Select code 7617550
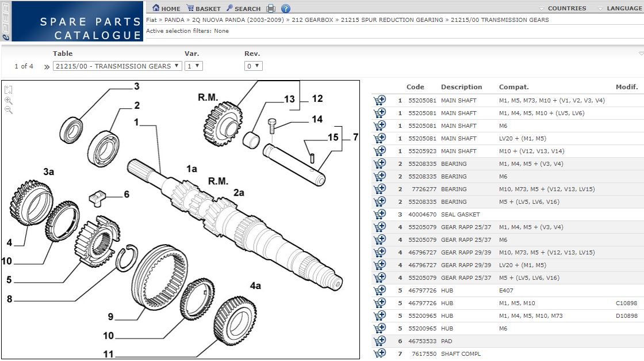Screen dimensions: 644x361 (424, 354)
